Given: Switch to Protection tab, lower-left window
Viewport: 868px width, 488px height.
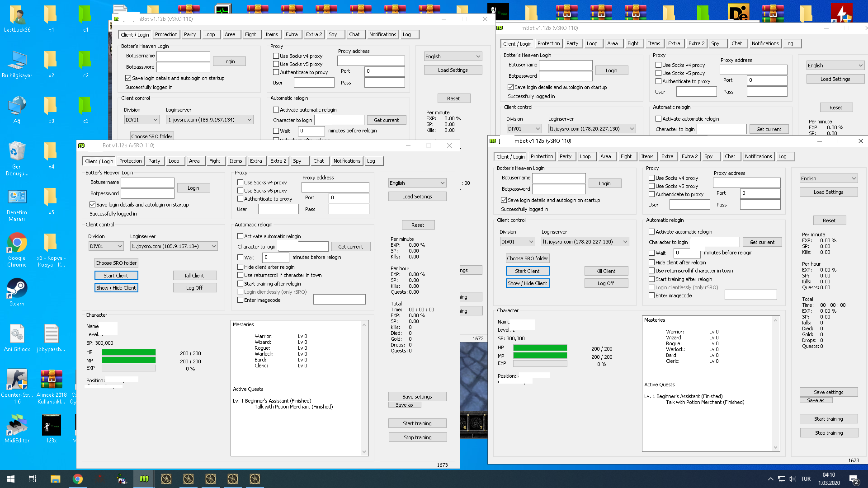Looking at the screenshot, I should [x=130, y=161].
